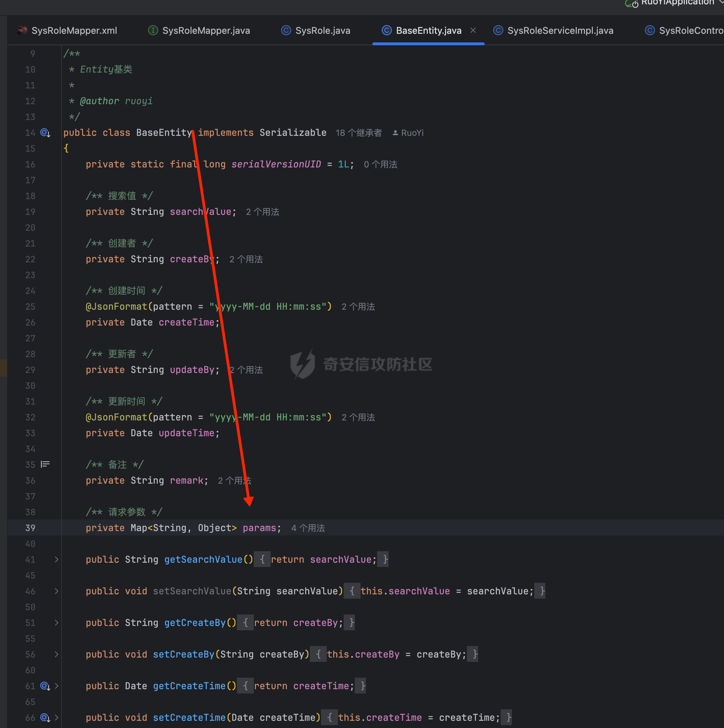Click the doc render icon on line 35
This screenshot has height=728, width=724.
[x=45, y=465]
